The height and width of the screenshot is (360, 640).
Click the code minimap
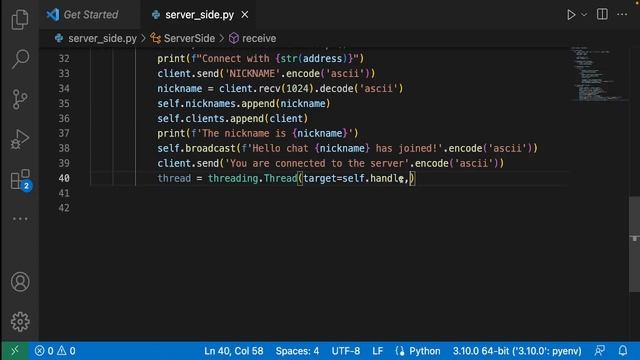(598, 73)
